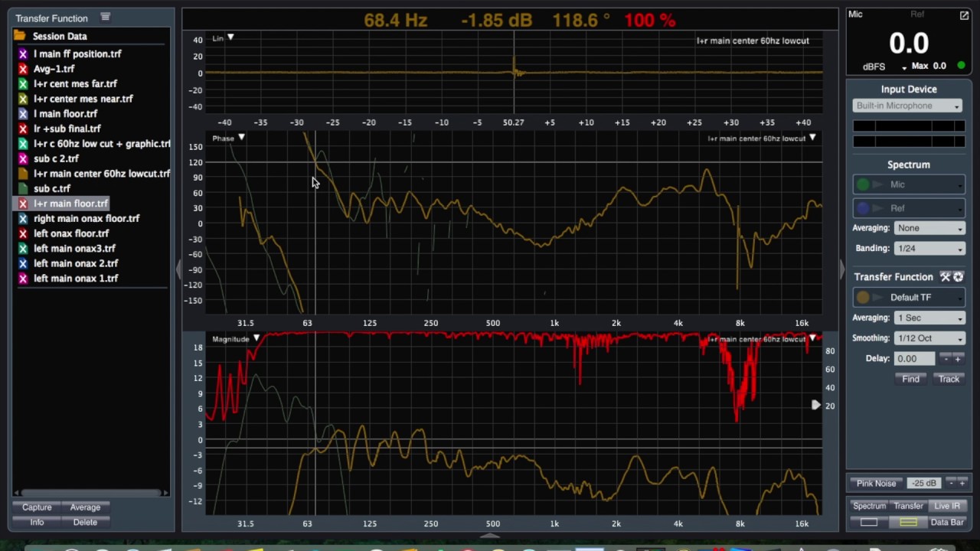Turn on the Pink Noise generator

click(x=876, y=483)
